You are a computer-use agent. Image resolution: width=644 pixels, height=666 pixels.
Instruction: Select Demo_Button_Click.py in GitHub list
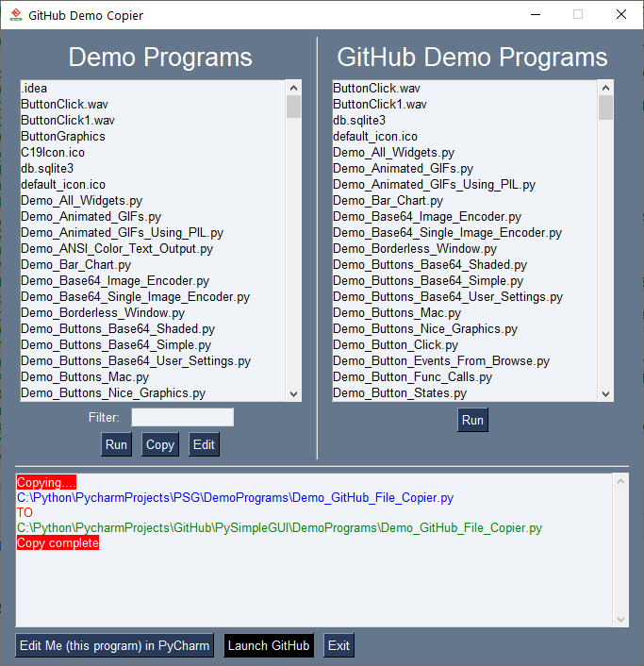(465, 345)
